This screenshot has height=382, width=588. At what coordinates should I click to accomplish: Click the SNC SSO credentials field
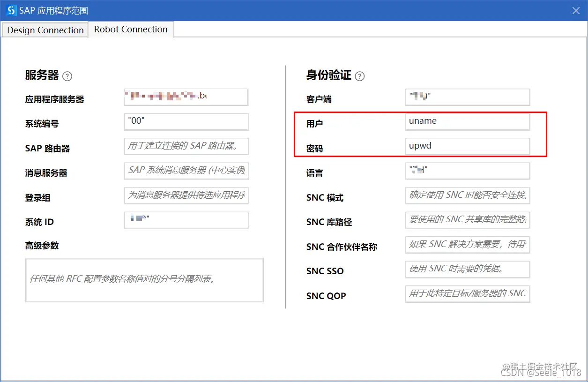pyautogui.click(x=467, y=269)
